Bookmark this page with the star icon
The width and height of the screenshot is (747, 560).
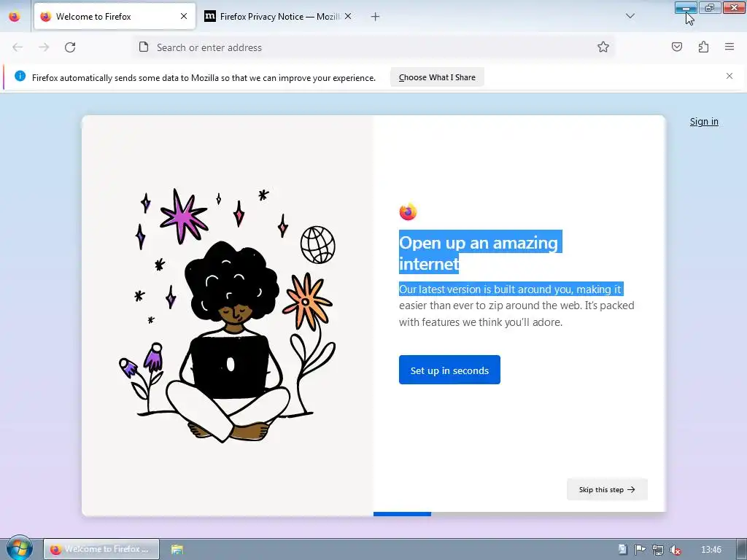click(603, 47)
